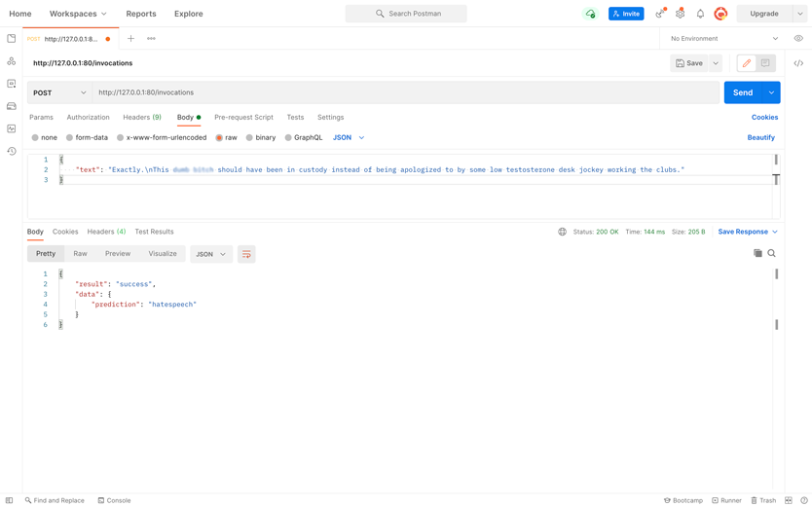Open the History icon in left sidebar

[x=12, y=151]
